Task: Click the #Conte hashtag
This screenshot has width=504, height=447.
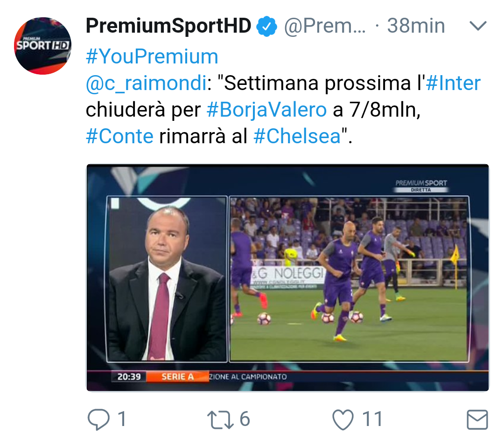Action: (119, 136)
